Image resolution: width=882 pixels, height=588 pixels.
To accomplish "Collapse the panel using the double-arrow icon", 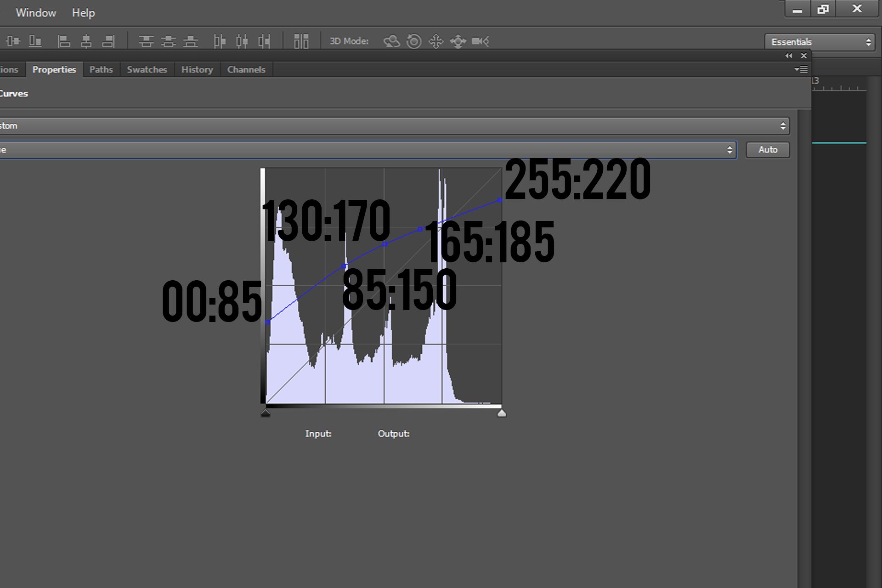I will 789,56.
